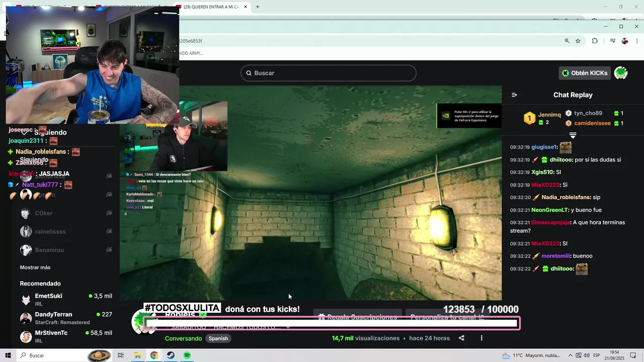This screenshot has width=644, height=362.
Task: Click the gold rank 1 badge
Action: [x=529, y=118]
